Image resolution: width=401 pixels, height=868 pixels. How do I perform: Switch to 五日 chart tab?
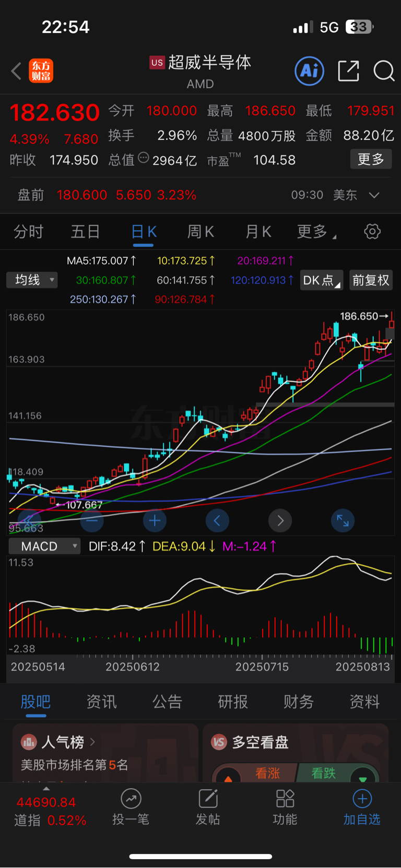tap(85, 232)
